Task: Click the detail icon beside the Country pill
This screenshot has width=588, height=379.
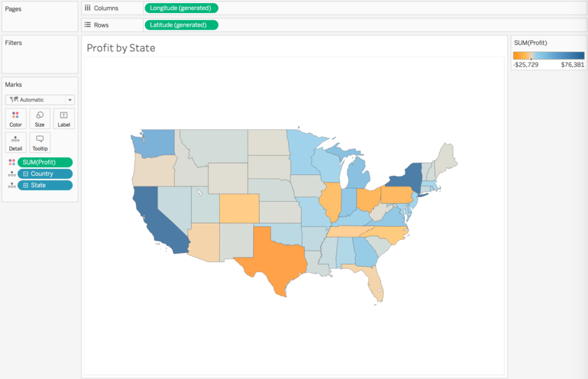Action: tap(12, 174)
